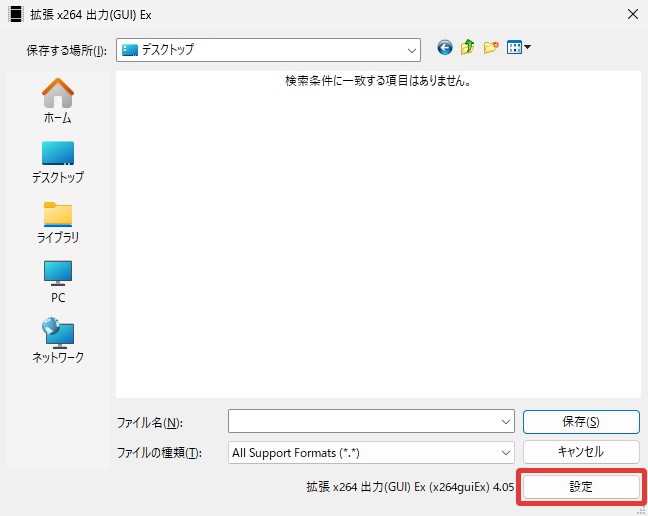
Task: Click the empty file list area
Action: (x=378, y=240)
